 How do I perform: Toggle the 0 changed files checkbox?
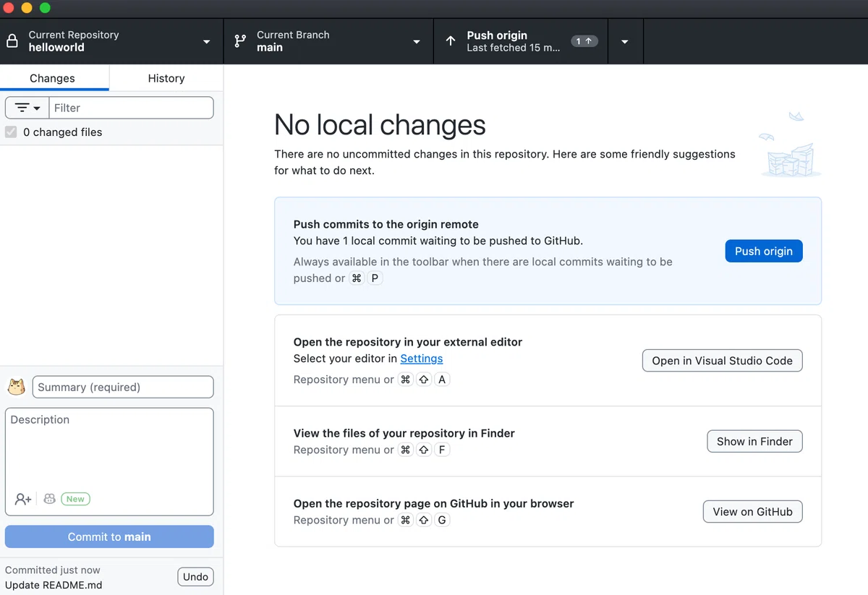click(x=11, y=132)
